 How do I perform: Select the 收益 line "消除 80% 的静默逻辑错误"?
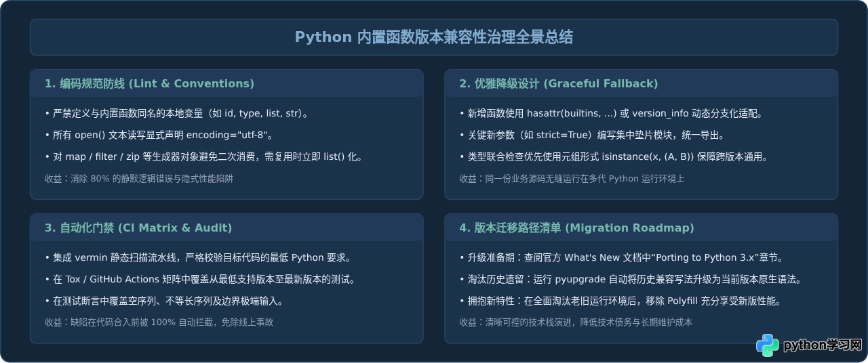tap(139, 179)
